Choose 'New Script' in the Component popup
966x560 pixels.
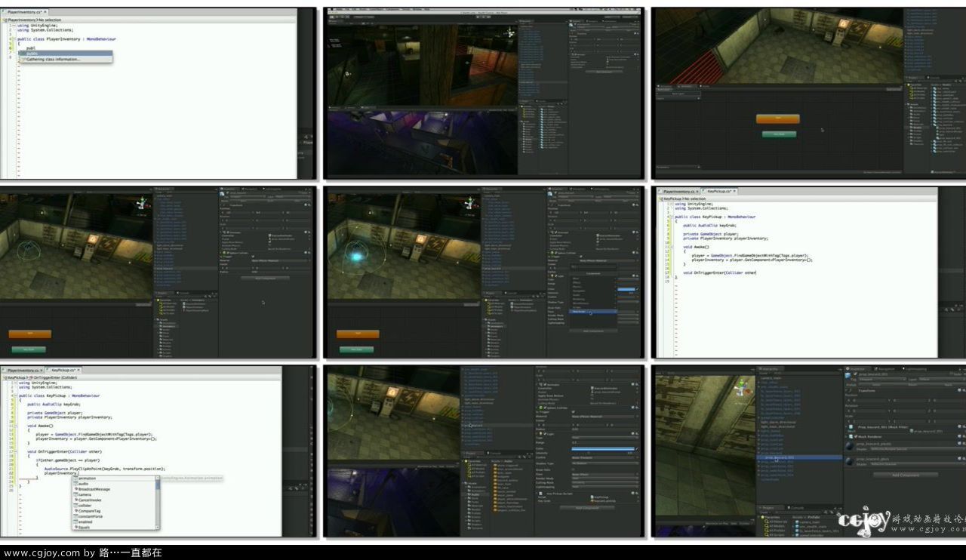tap(595, 311)
